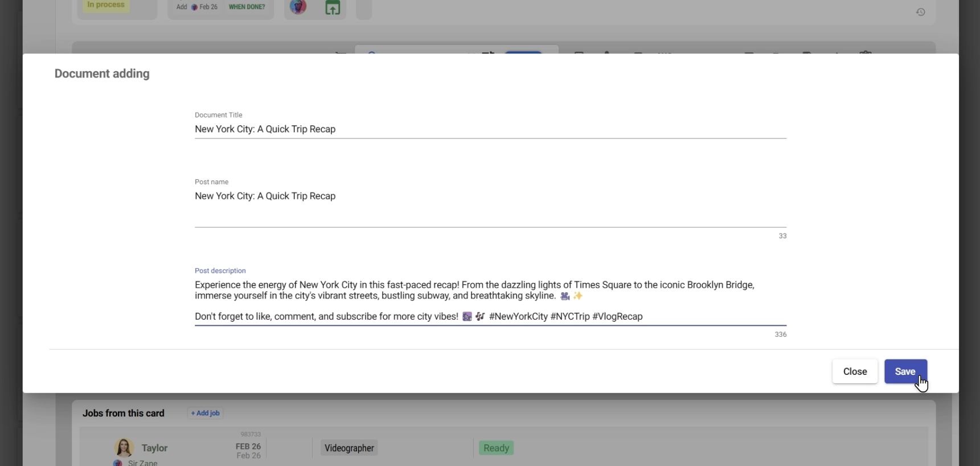Edit the Post description text area
This screenshot has height=466, width=980.
[x=490, y=300]
